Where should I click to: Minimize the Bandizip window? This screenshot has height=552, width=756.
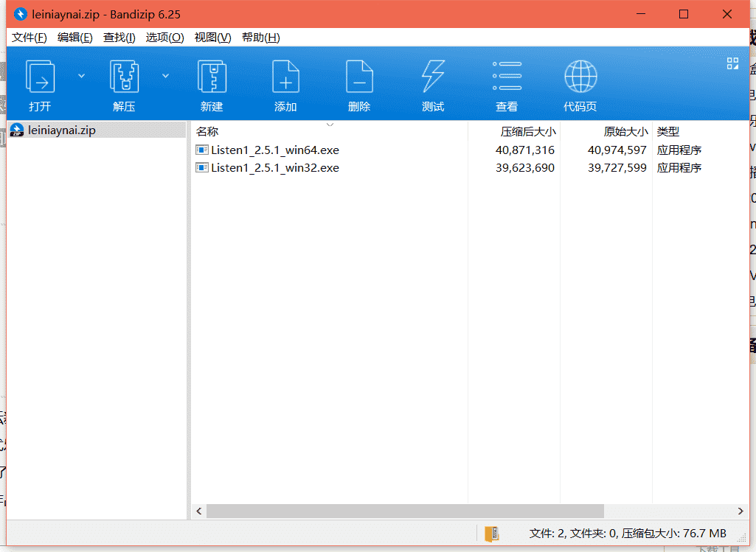(641, 14)
